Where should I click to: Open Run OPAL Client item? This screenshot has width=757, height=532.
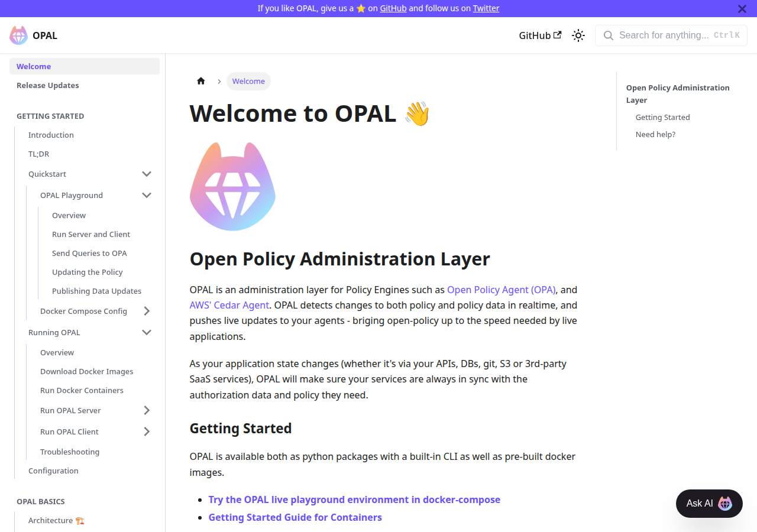(x=69, y=432)
